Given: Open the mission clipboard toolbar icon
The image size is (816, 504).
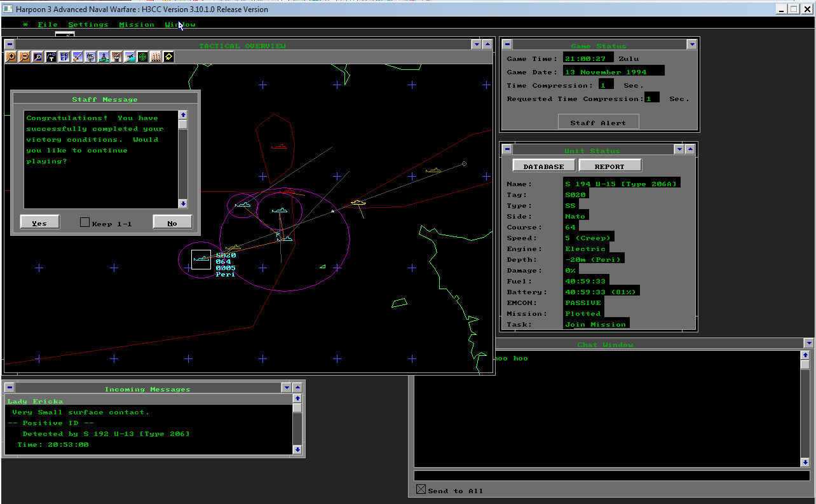Looking at the screenshot, I should [x=116, y=57].
